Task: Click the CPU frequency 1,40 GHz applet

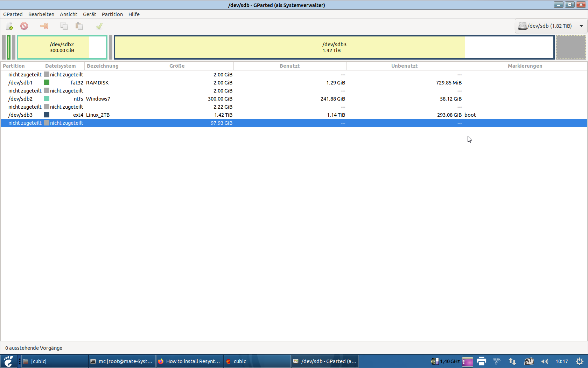Action: 445,361
